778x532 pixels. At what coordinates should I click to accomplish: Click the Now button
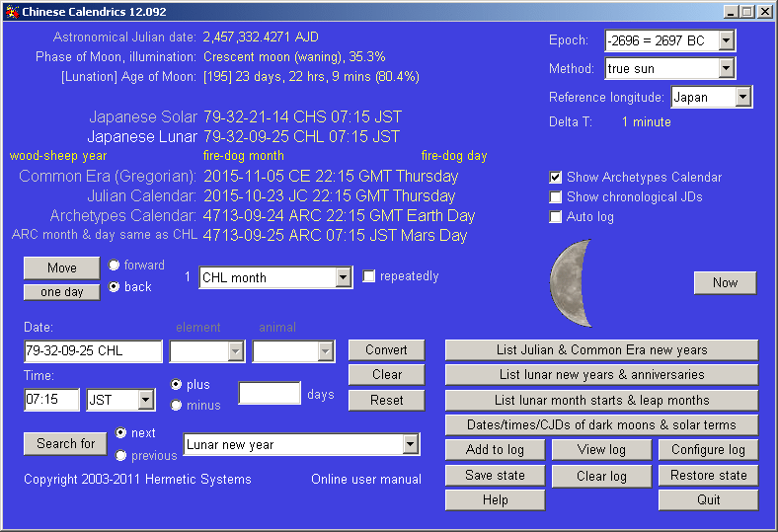[725, 283]
